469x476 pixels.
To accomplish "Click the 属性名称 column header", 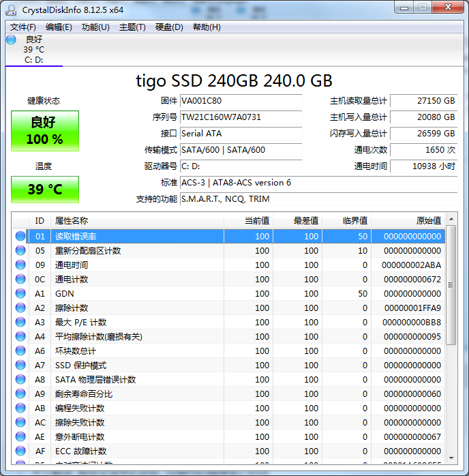I will pos(72,220).
